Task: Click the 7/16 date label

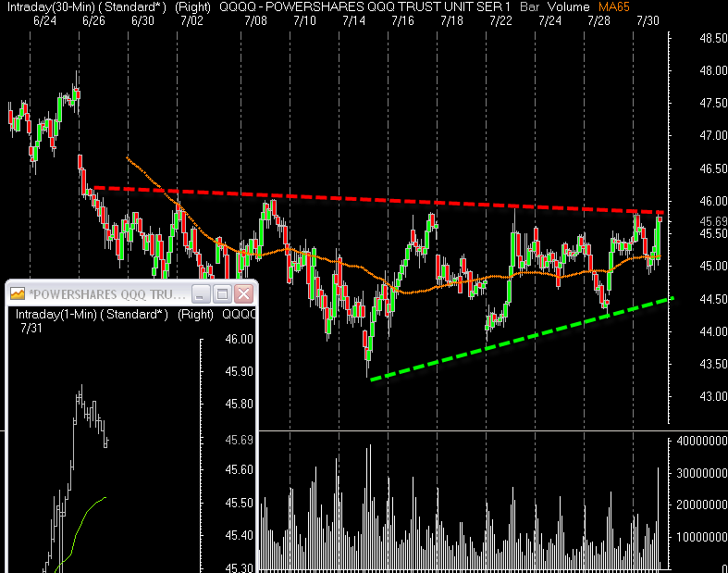Action: pos(402,21)
